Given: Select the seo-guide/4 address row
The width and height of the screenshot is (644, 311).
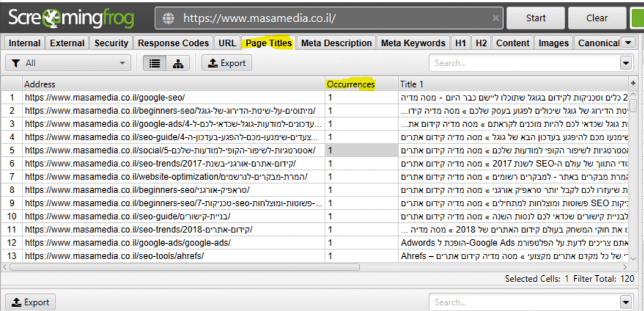Looking at the screenshot, I should coord(174,137).
